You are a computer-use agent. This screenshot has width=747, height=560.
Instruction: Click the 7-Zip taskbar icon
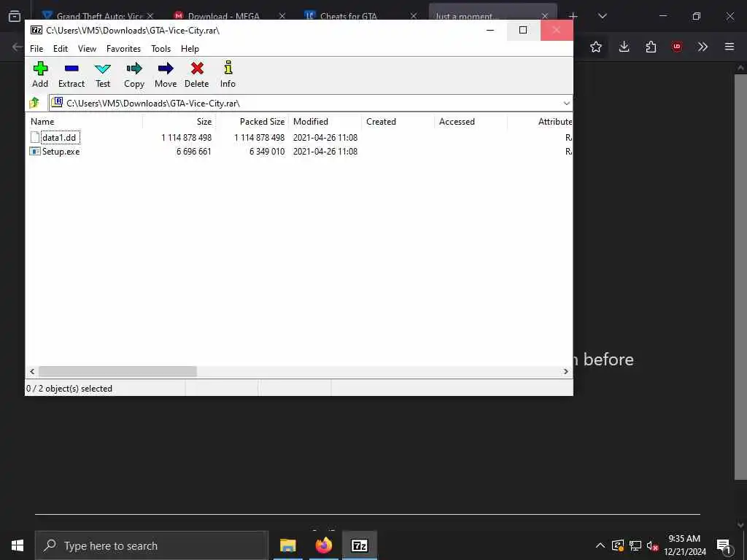359,545
